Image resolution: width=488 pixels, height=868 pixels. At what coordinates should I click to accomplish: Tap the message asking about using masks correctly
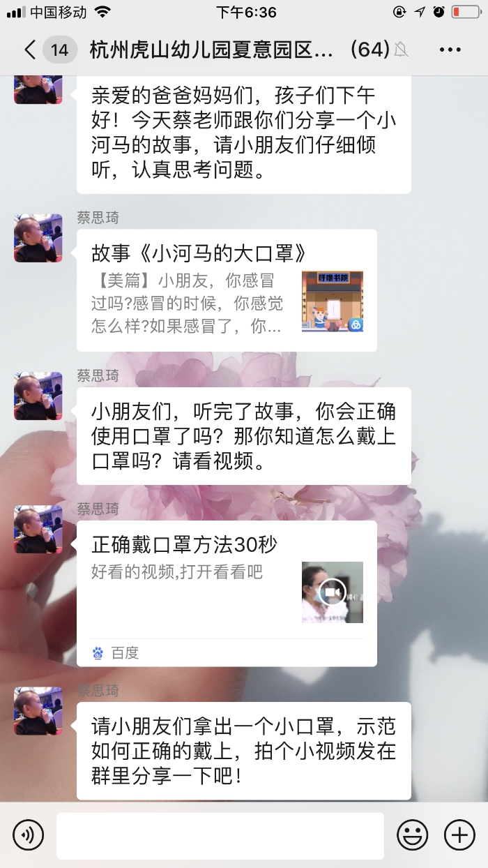pos(244,436)
